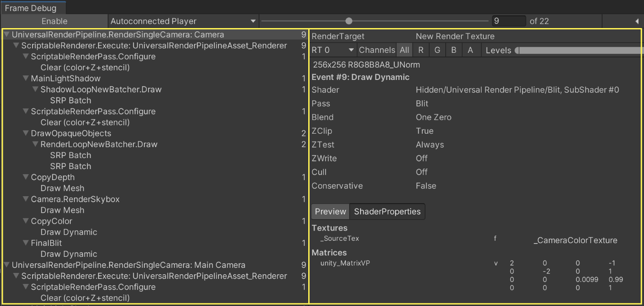
Task: Click the Frame Debug window tab
Action: [x=32, y=7]
